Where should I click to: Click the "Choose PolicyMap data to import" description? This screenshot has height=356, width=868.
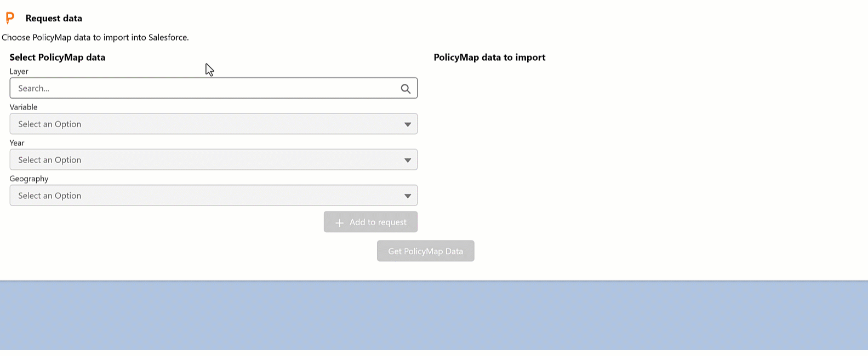point(95,38)
